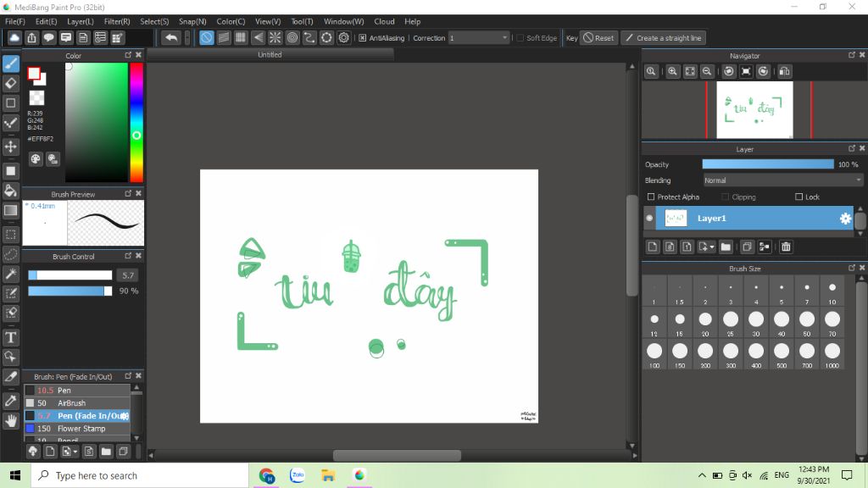Pop out the Navigator panel
Image resolution: width=868 pixels, height=488 pixels.
coord(851,55)
